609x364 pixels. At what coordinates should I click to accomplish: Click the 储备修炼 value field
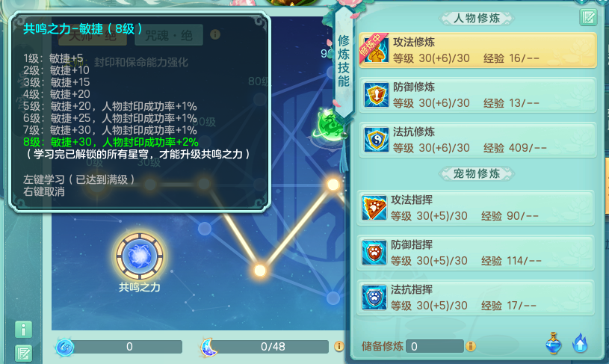(x=435, y=346)
